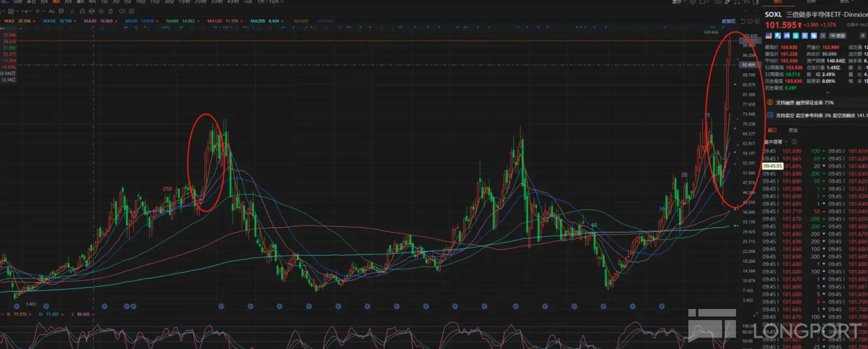Screen dimensions: 868x349
Task: Toggle the 前复权 price adjustment setting
Action: click(729, 21)
